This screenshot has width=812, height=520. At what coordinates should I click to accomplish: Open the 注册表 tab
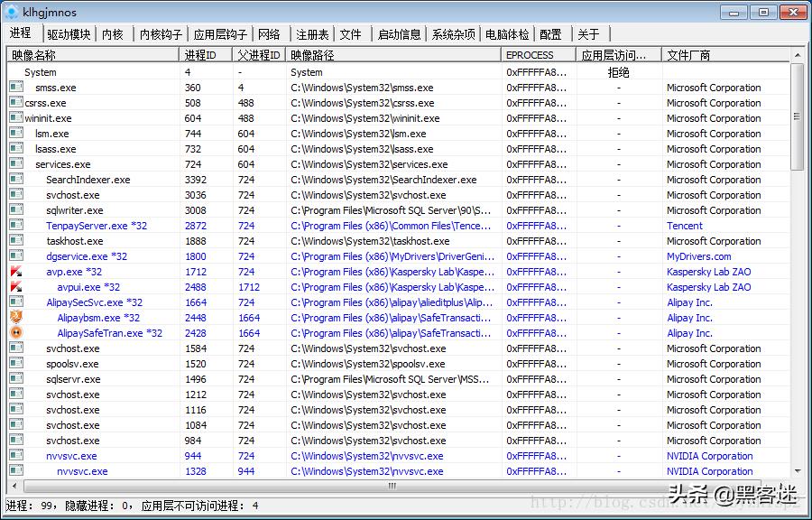pos(312,34)
